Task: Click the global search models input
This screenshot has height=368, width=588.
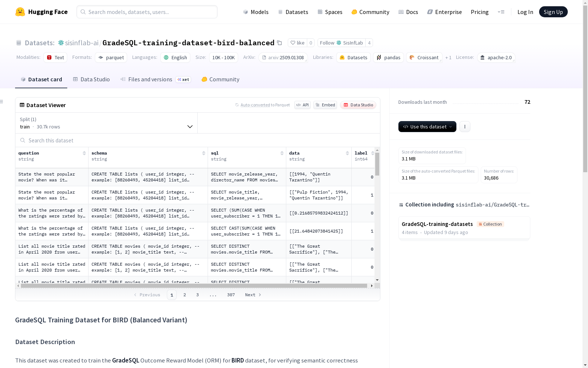Action: point(147,12)
